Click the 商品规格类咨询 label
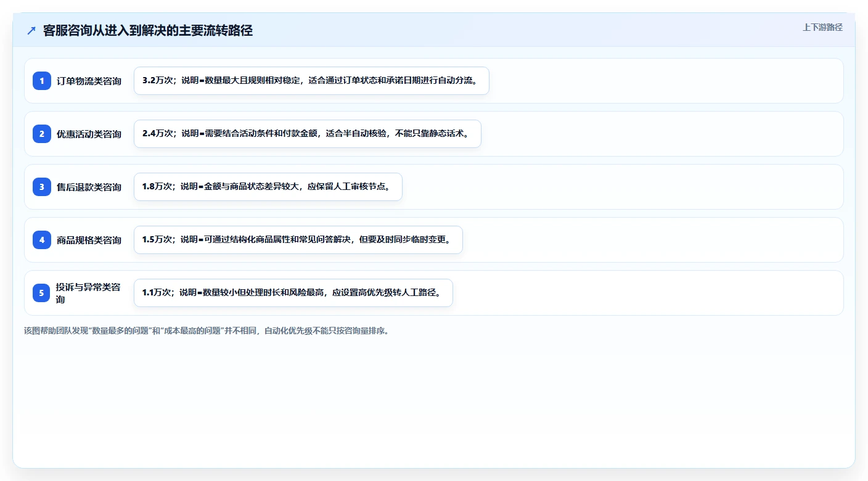Screen dimensions: 868x481 click(89, 240)
